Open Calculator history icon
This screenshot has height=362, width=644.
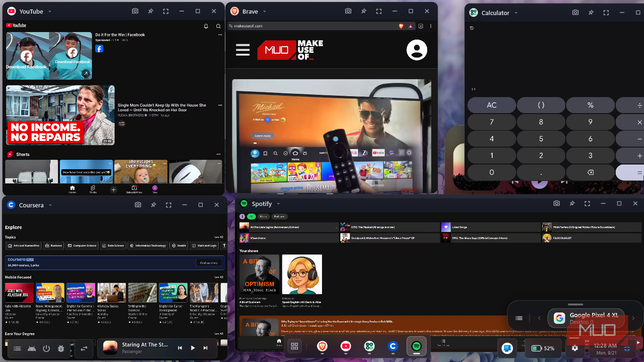click(x=472, y=28)
